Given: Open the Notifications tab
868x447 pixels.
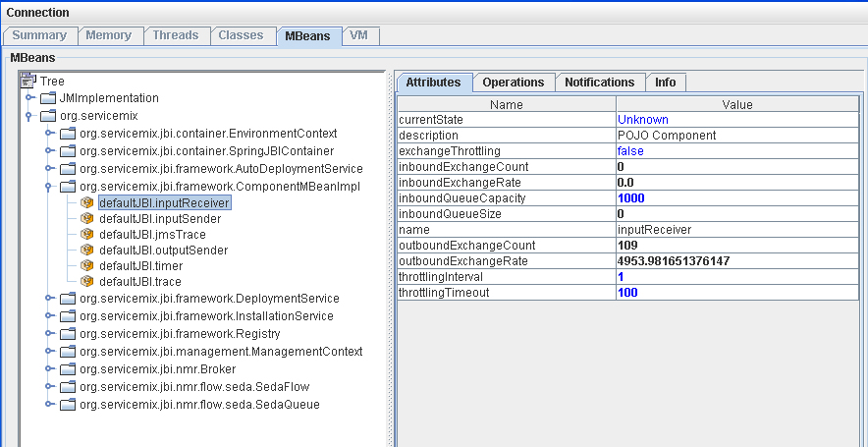Looking at the screenshot, I should click(x=599, y=83).
